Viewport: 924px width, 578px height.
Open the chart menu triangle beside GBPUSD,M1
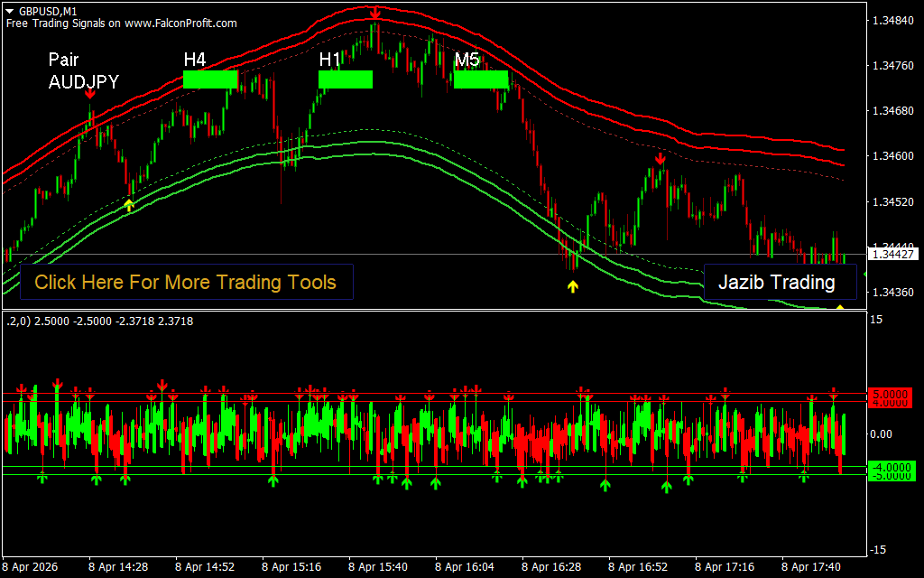pyautogui.click(x=10, y=11)
